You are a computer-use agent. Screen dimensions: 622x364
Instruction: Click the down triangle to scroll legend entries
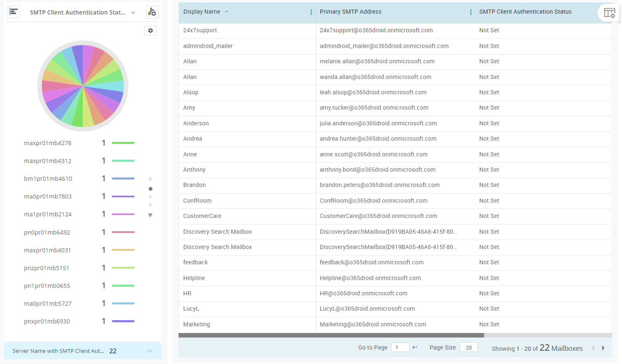(150, 215)
